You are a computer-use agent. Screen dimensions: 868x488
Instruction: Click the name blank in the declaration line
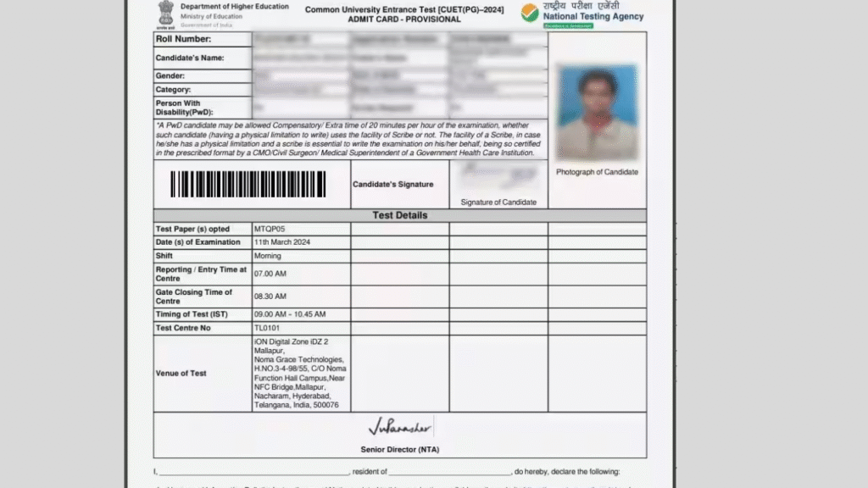[253, 473]
